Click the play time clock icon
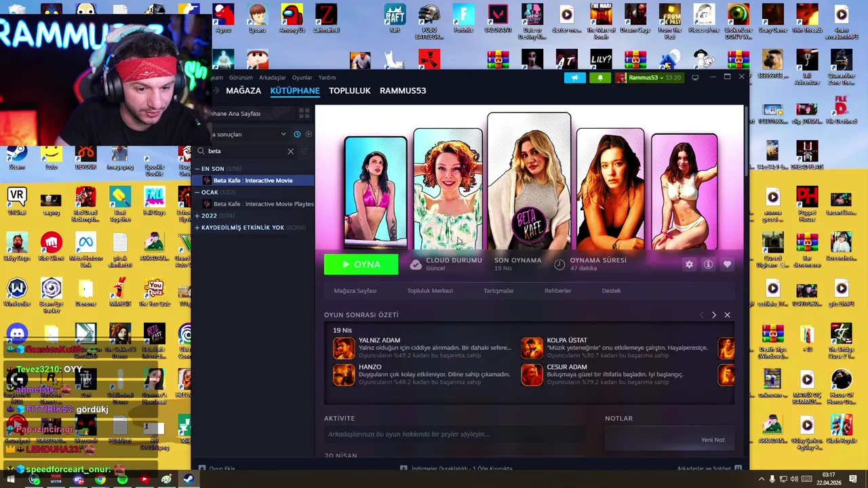 [x=559, y=264]
